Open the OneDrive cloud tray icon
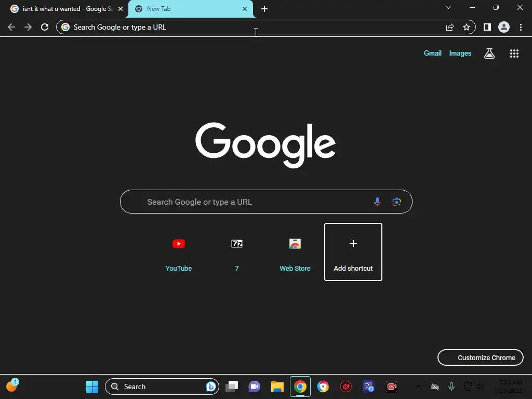Viewport: 532px width, 399px height. [435, 387]
